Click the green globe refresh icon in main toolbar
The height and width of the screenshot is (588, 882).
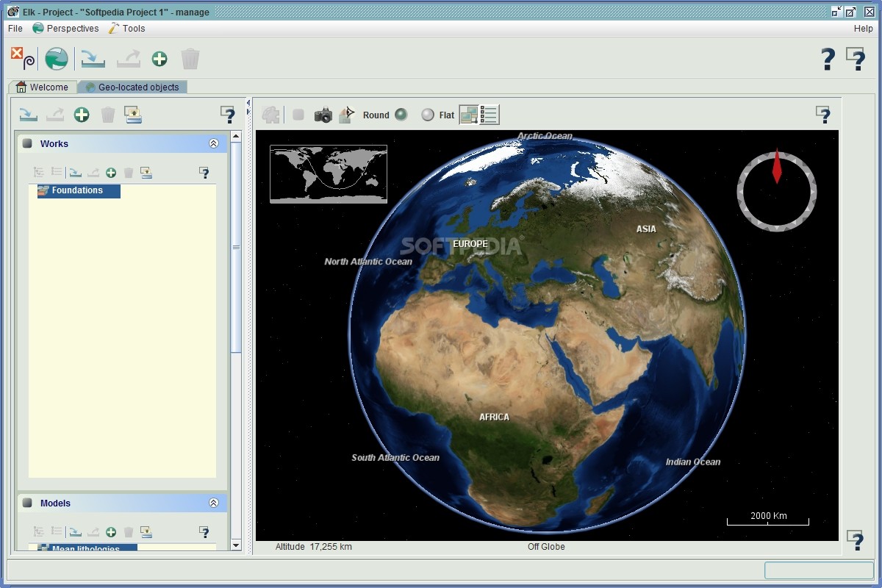click(57, 59)
